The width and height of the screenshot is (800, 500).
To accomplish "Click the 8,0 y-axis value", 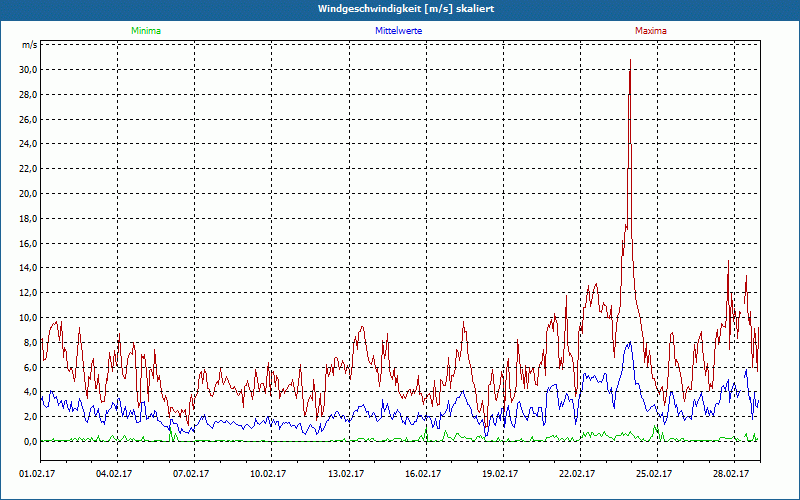I will tap(31, 343).
